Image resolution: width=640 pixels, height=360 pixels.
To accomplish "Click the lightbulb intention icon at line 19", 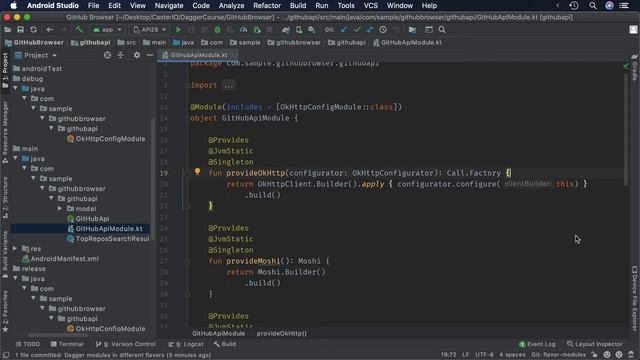I will point(197,172).
